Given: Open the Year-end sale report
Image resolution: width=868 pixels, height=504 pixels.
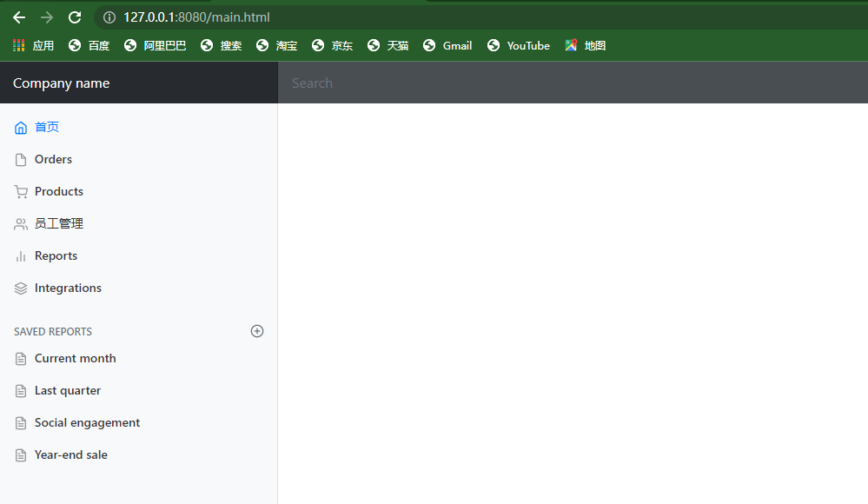Looking at the screenshot, I should pyautogui.click(x=71, y=454).
